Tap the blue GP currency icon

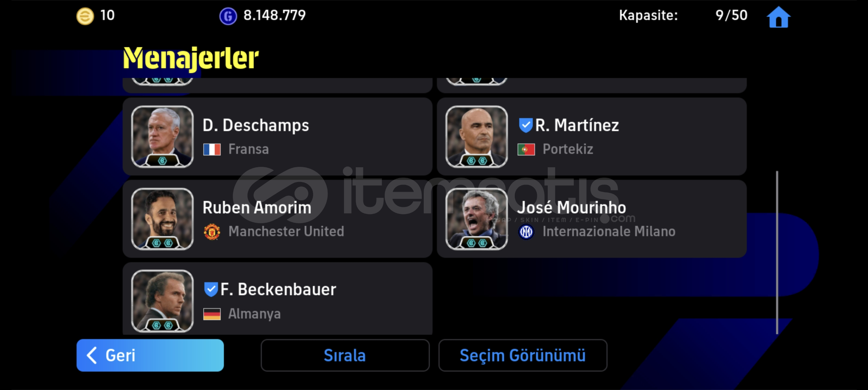[228, 16]
